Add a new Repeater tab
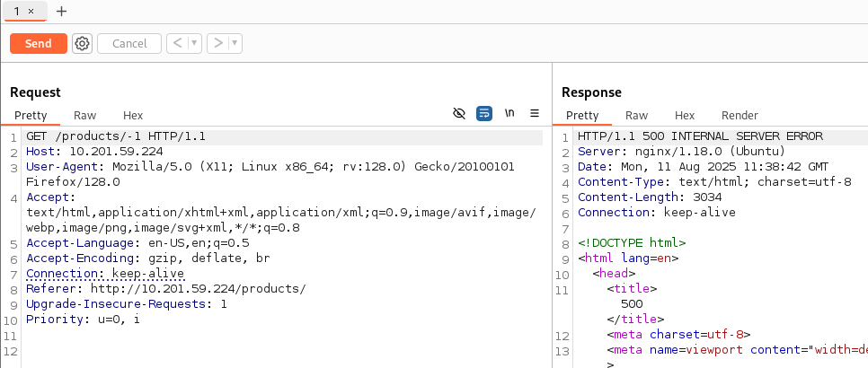The image size is (868, 368). tap(61, 12)
